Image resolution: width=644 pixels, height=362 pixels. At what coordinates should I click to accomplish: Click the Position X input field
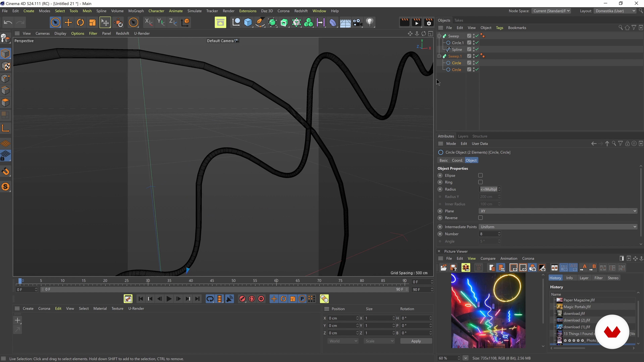click(x=342, y=318)
